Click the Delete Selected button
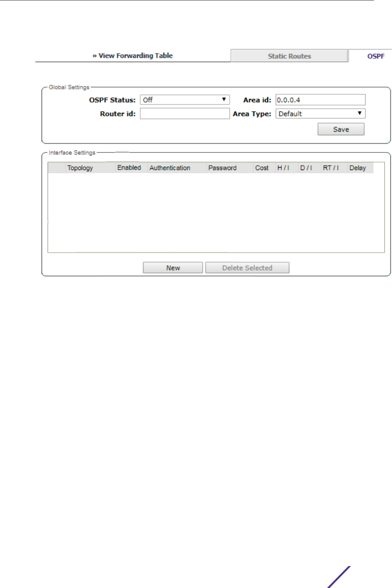Screen dimensions: 392x588 pyautogui.click(x=247, y=268)
